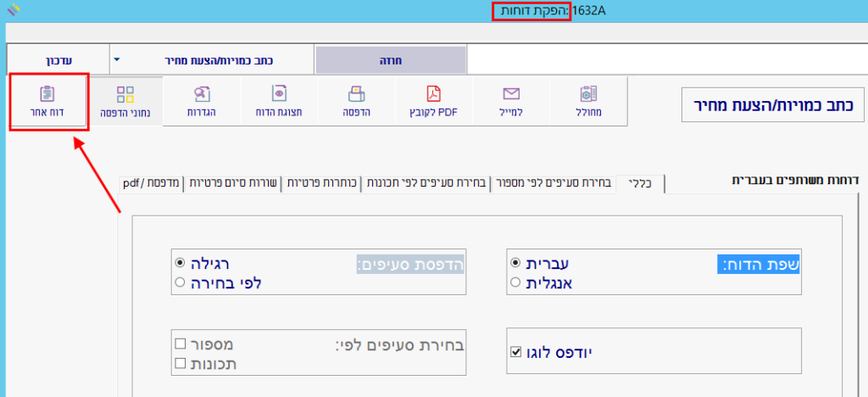Select עברית report language radio button
This screenshot has width=868, height=397.
tap(516, 264)
